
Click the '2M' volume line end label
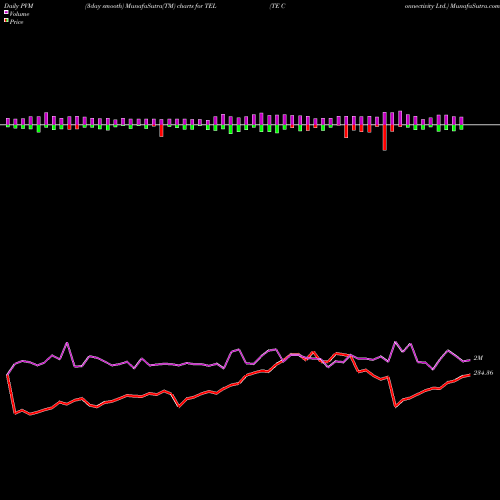[x=478, y=358]
